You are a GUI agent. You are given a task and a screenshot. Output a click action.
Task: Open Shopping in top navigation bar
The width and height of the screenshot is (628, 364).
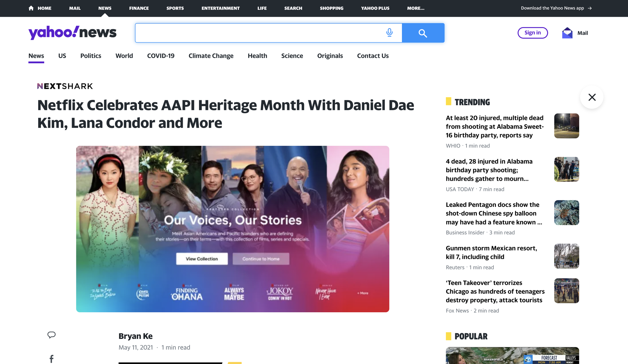pos(332,8)
